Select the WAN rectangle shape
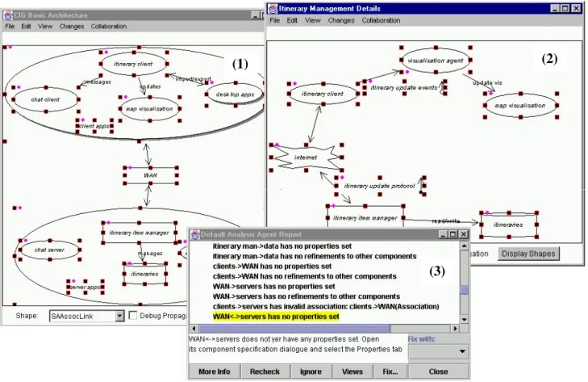Image resolution: width=588 pixels, height=382 pixels. pyautogui.click(x=150, y=175)
